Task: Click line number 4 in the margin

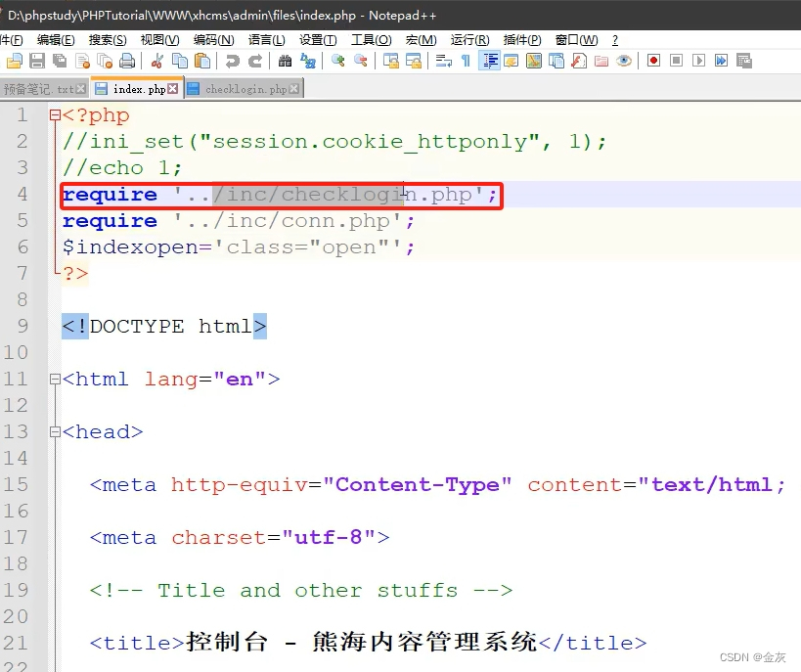Action: pos(22,194)
